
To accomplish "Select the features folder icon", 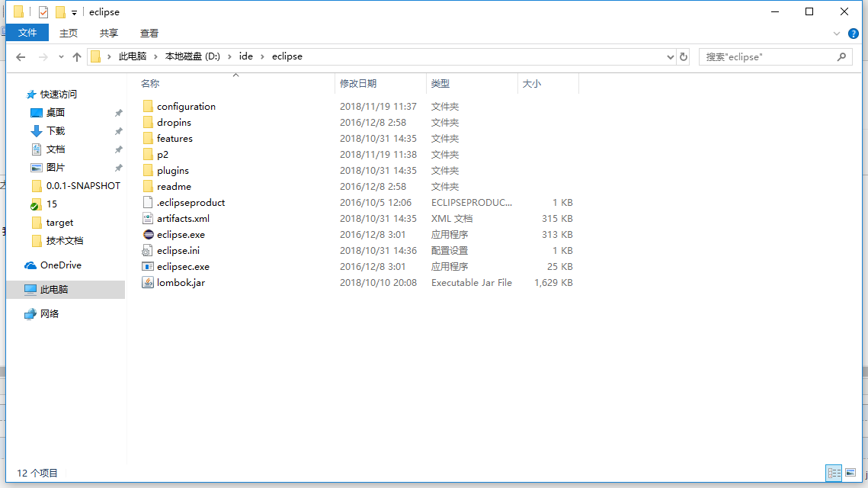I will 148,139.
